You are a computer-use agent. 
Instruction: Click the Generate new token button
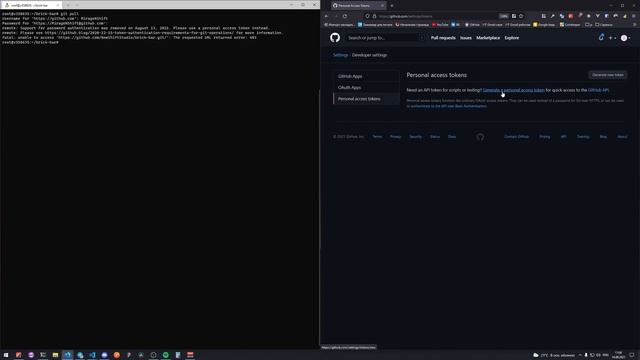tap(608, 75)
